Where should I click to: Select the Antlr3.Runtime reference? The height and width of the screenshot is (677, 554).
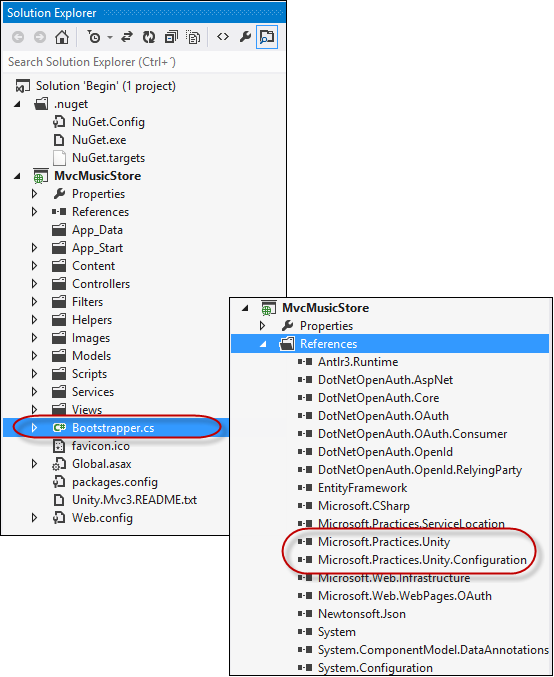(x=358, y=362)
